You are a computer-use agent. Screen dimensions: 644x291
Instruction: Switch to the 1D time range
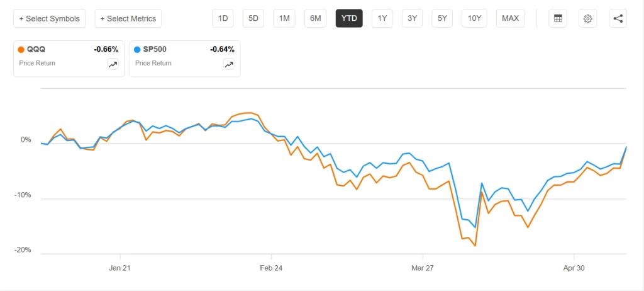coord(223,18)
